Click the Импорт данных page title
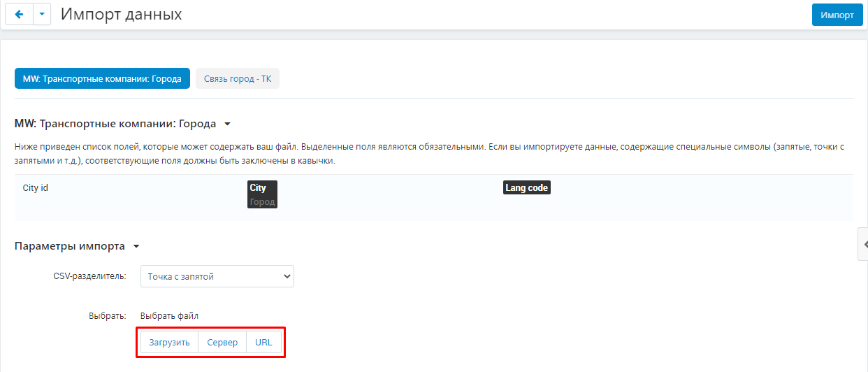Viewport: 868px width, 372px height. [x=122, y=15]
